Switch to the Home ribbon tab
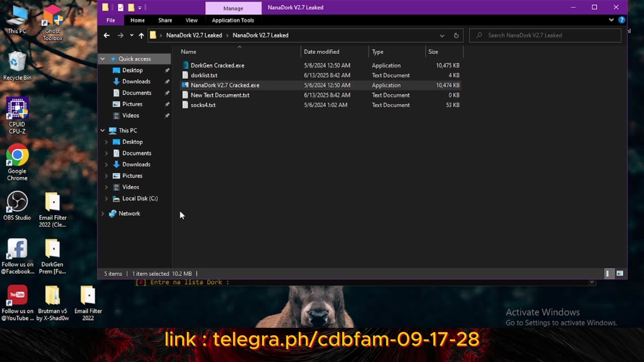Image resolution: width=644 pixels, height=362 pixels. [x=137, y=20]
